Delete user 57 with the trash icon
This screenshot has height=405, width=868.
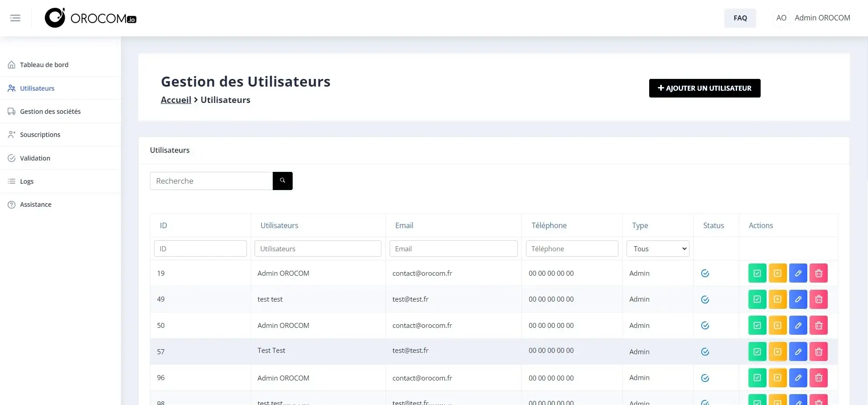pos(818,352)
